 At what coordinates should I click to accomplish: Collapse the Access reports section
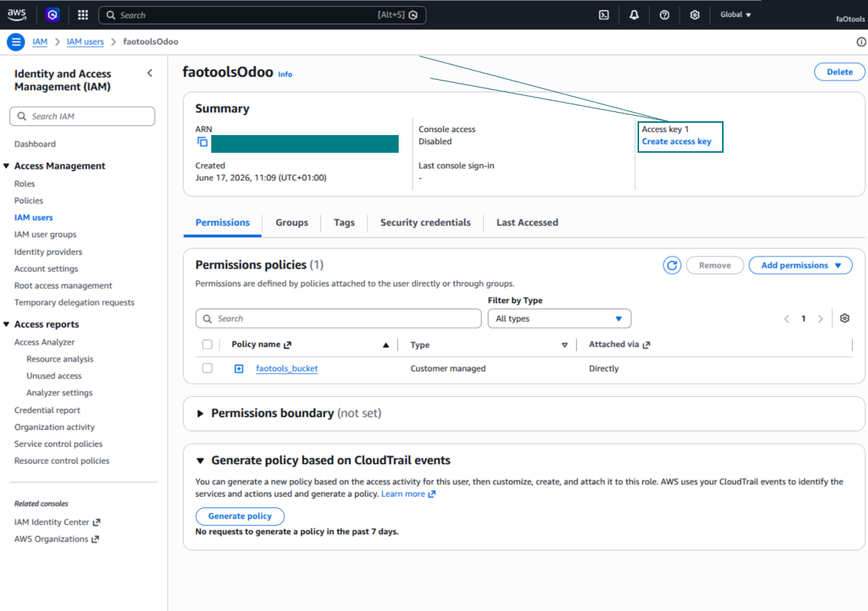pyautogui.click(x=7, y=324)
